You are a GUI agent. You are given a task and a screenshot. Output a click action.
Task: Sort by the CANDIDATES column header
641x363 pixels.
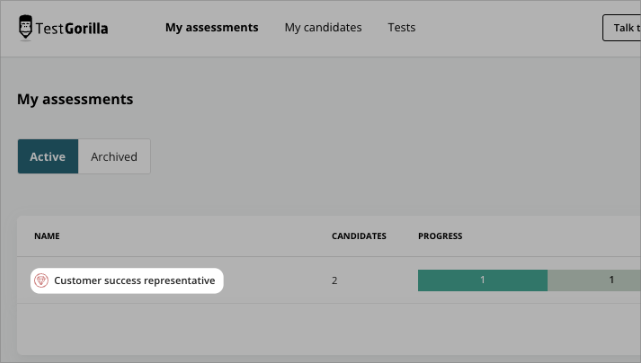click(x=359, y=236)
